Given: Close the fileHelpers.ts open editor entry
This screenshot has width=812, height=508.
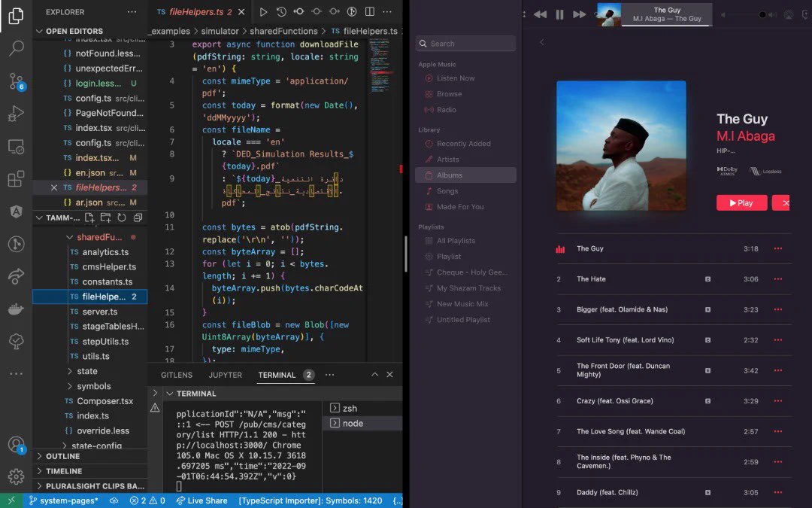Looking at the screenshot, I should pos(54,187).
